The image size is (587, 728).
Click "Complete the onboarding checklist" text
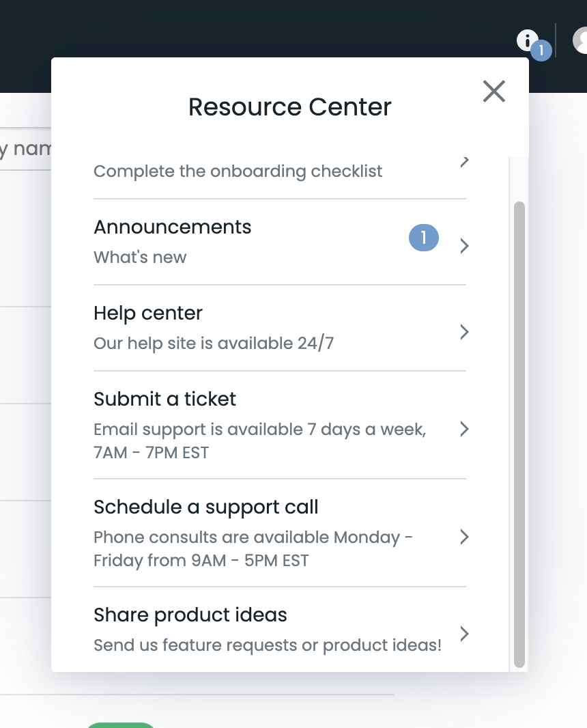pyautogui.click(x=238, y=171)
